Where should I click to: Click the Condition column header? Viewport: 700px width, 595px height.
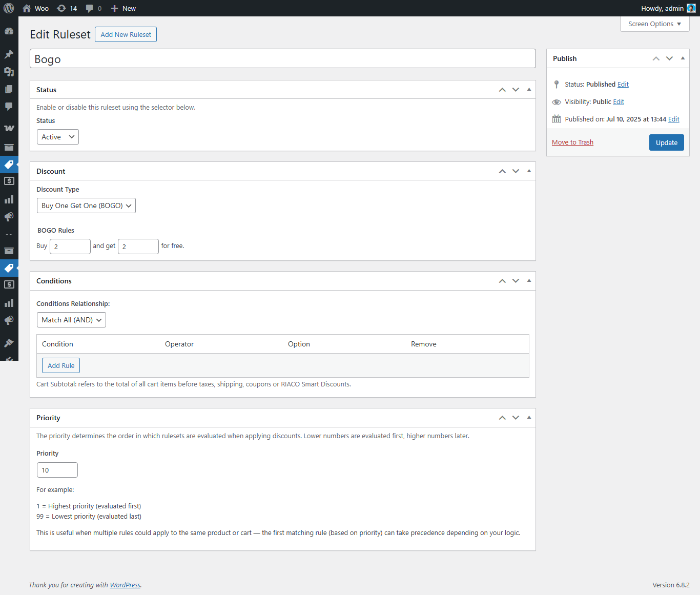tap(57, 344)
